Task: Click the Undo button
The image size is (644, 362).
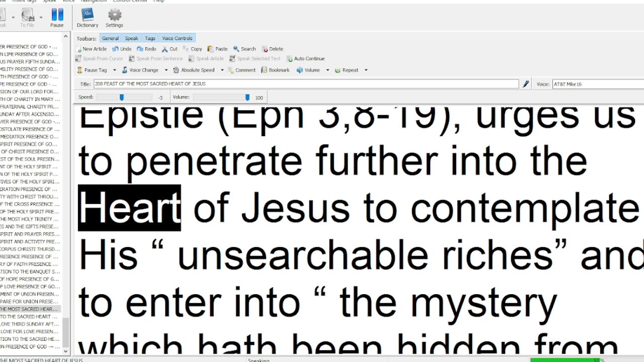Action: coord(122,49)
